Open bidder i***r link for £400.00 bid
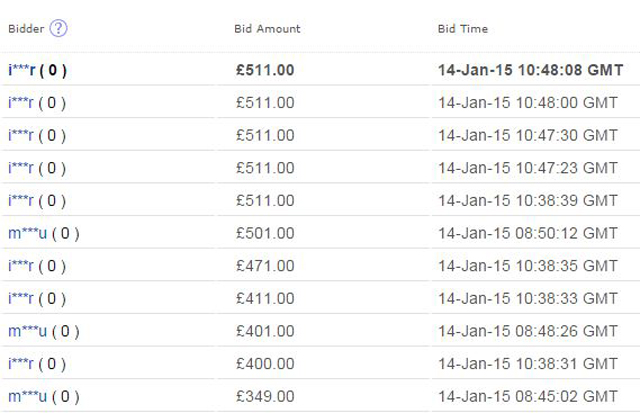640x413 pixels. [x=21, y=364]
